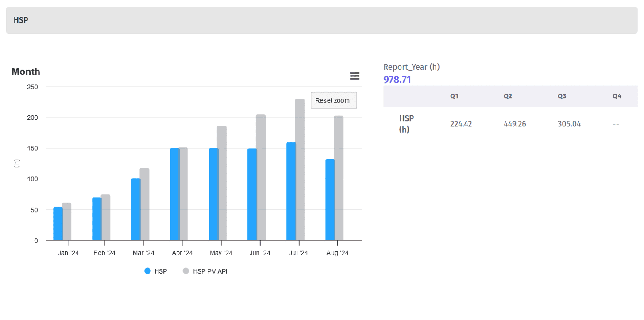Click the gray HSP PV API legend circle
Image resolution: width=644 pixels, height=320 pixels.
[x=186, y=271]
